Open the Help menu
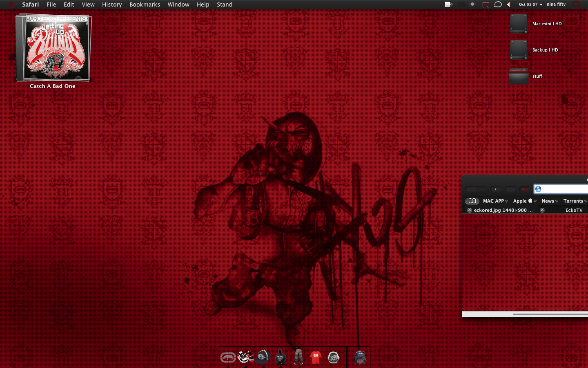Screen dimensions: 588x368 203,4
